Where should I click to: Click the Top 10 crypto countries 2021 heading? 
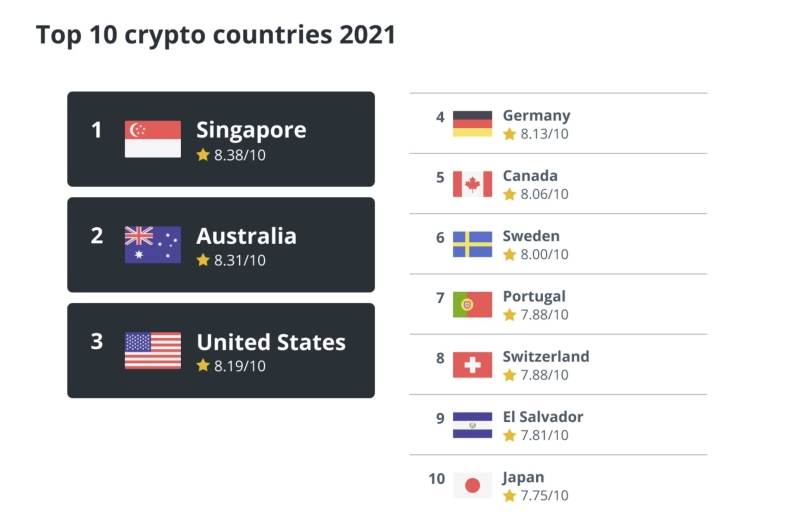click(x=216, y=35)
